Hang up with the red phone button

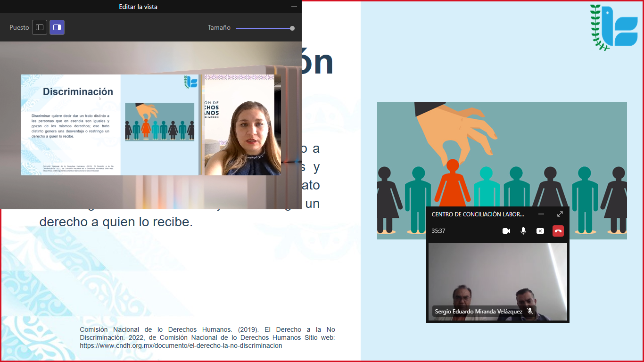(558, 231)
